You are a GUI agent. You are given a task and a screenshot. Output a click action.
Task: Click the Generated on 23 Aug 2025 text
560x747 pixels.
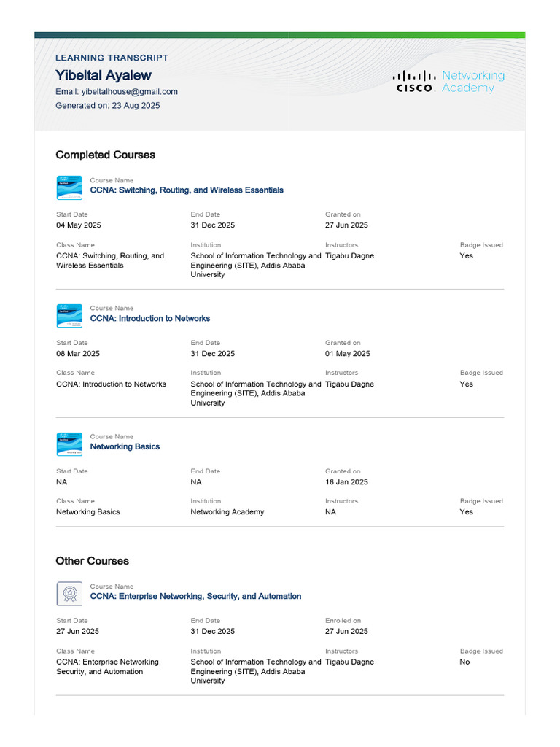[108, 105]
